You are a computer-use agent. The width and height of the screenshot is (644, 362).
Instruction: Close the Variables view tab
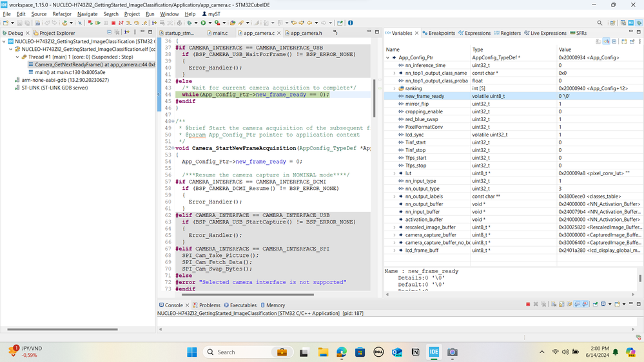[417, 33]
